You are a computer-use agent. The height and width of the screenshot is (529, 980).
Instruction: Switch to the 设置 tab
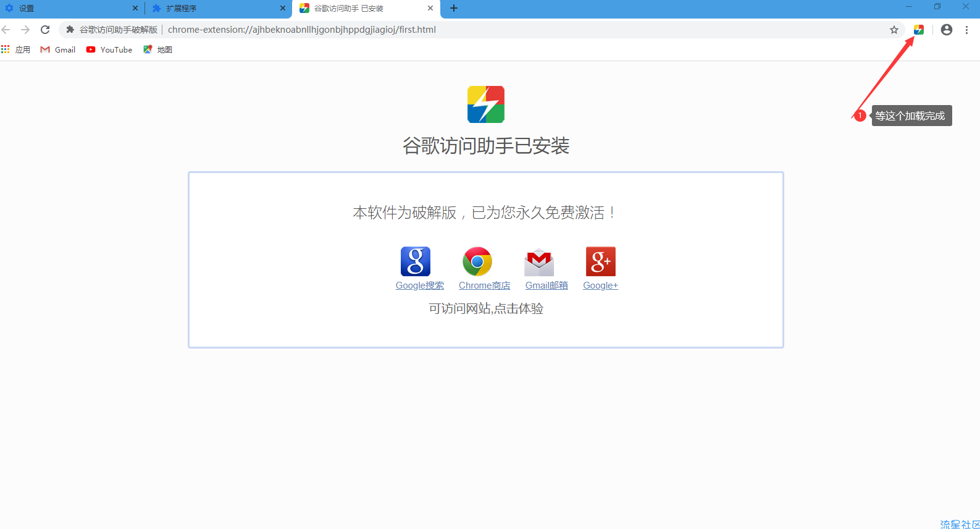click(x=72, y=9)
